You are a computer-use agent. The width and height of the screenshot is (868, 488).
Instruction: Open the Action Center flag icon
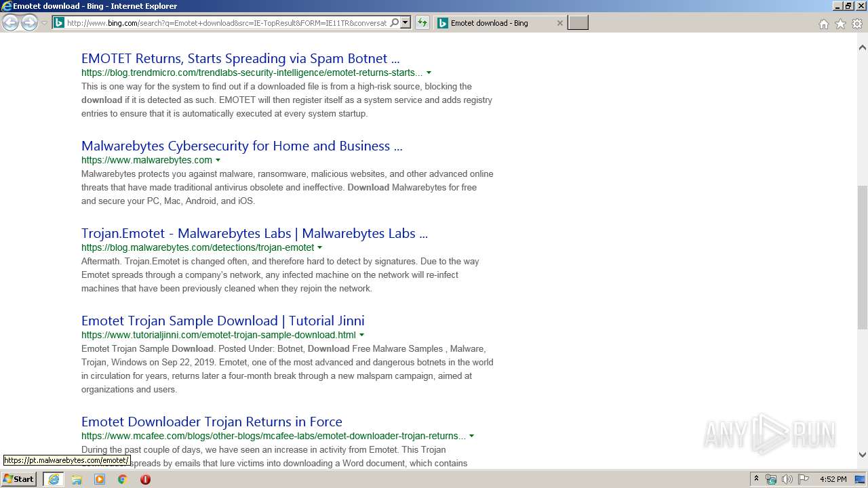coord(804,479)
